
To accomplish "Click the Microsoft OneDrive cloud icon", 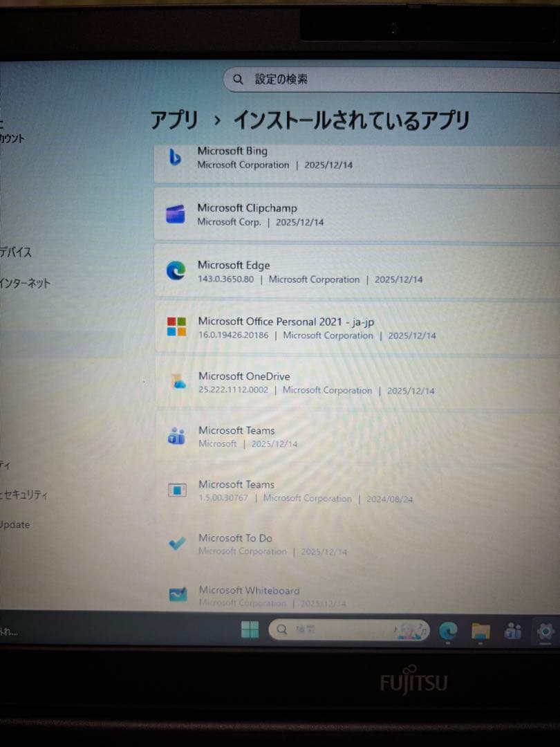I will pyautogui.click(x=178, y=382).
